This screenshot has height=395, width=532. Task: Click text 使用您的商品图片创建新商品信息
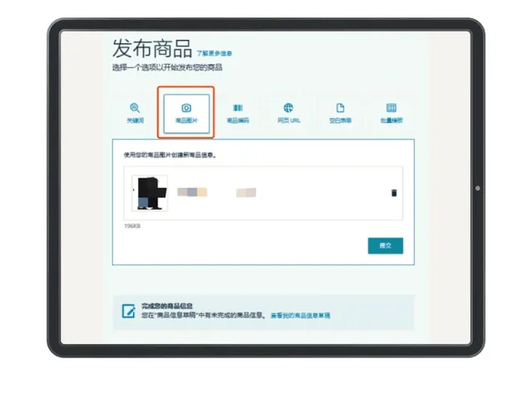170,155
